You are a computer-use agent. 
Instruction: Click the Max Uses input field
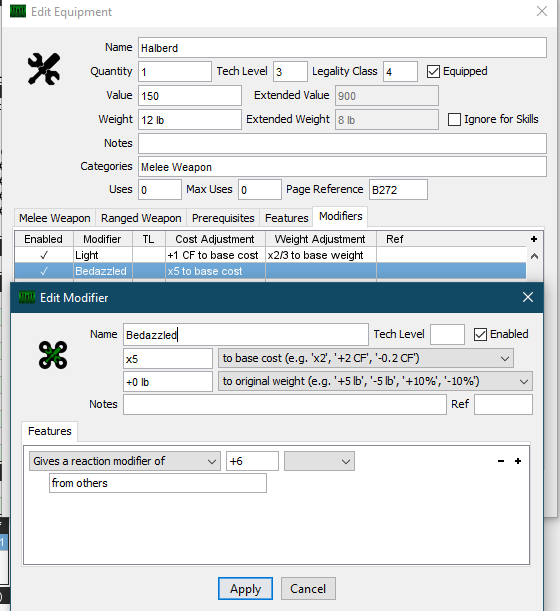260,190
